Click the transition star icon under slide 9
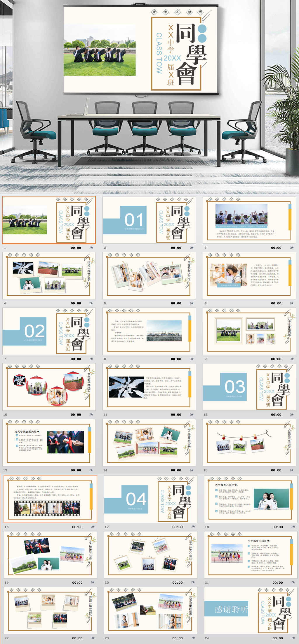 point(292,359)
